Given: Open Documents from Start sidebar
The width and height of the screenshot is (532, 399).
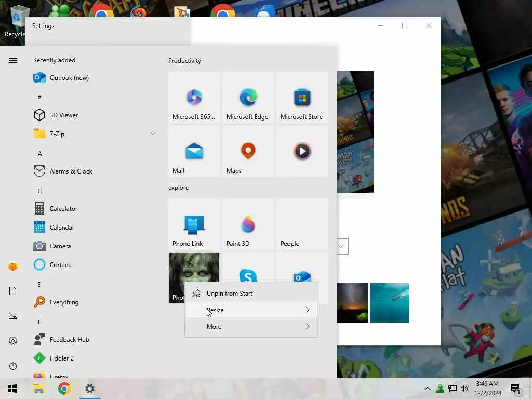Looking at the screenshot, I should tap(13, 291).
